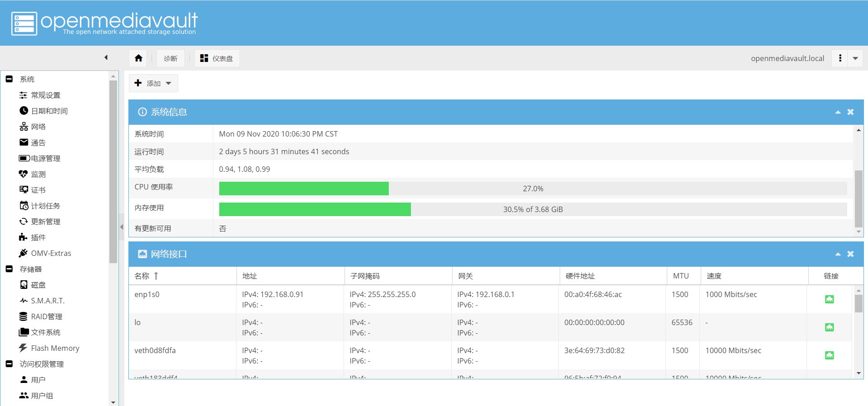The height and width of the screenshot is (406, 868).
Task: Sort the table by 名称 column header
Action: [x=142, y=276]
